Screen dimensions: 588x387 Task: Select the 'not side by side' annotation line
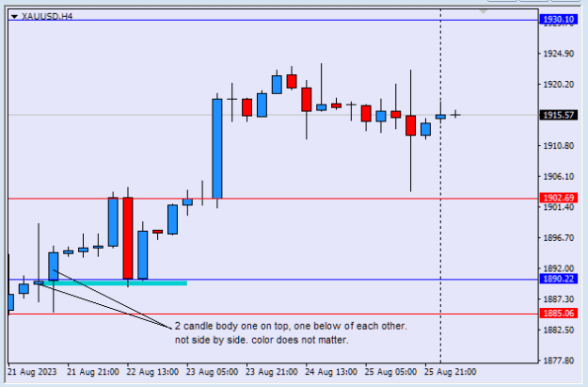pyautogui.click(x=262, y=340)
